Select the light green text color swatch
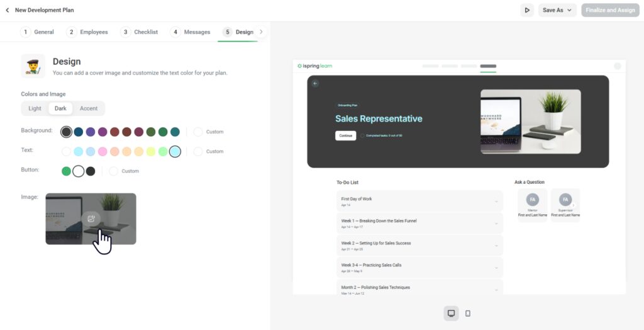Screen dimensions: 644x330 click(163, 151)
